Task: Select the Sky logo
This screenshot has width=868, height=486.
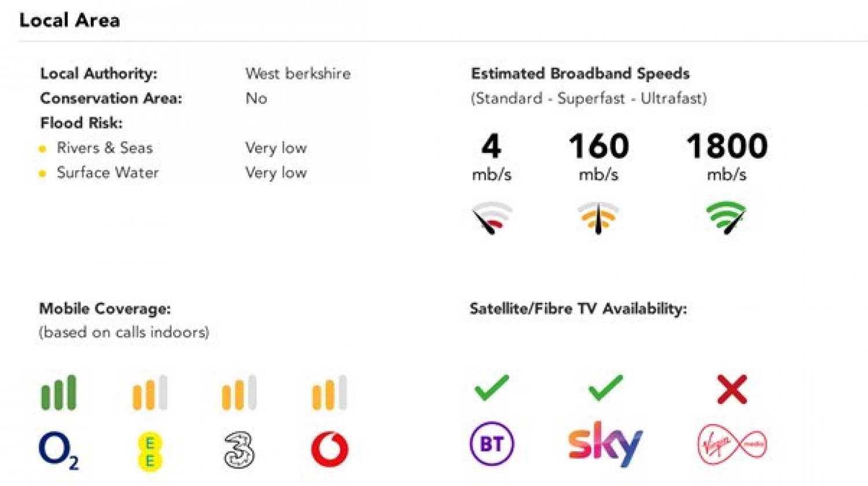Action: coord(605,444)
